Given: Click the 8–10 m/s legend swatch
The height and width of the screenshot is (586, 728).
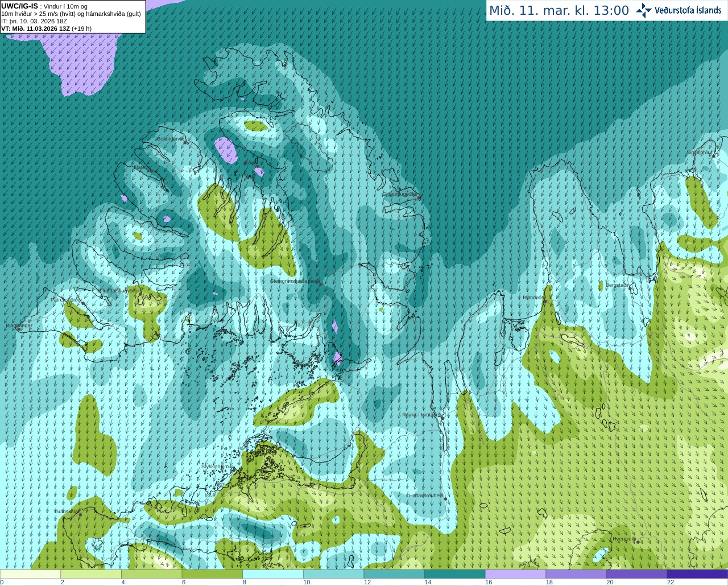Looking at the screenshot, I should click(273, 574).
